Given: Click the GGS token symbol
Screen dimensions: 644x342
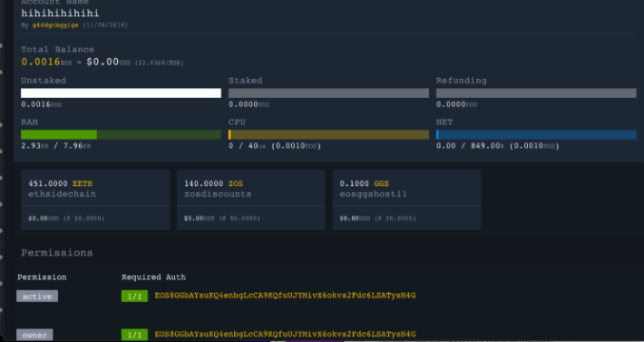Looking at the screenshot, I should pyautogui.click(x=381, y=183).
